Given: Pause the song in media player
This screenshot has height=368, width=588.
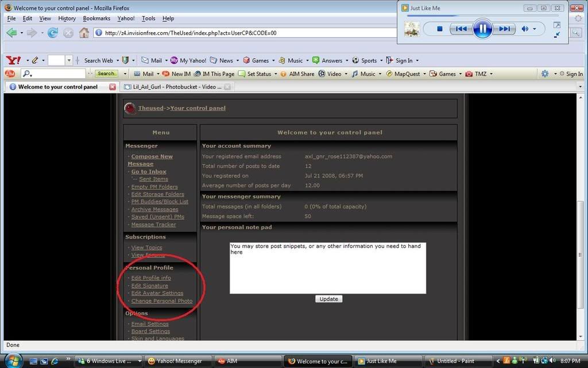Looking at the screenshot, I should coord(482,28).
